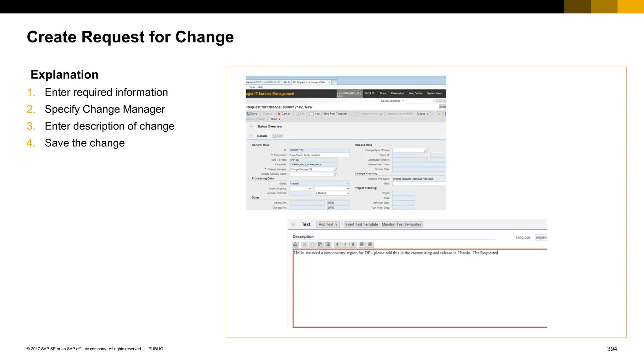
Task: Click the Share link in header bar
Action: [383, 93]
